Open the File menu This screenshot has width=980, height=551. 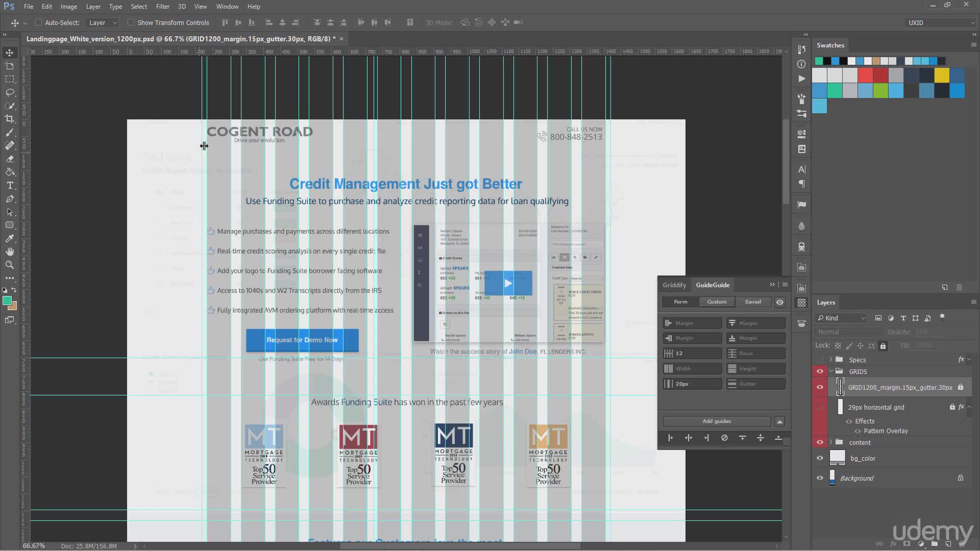pos(29,7)
